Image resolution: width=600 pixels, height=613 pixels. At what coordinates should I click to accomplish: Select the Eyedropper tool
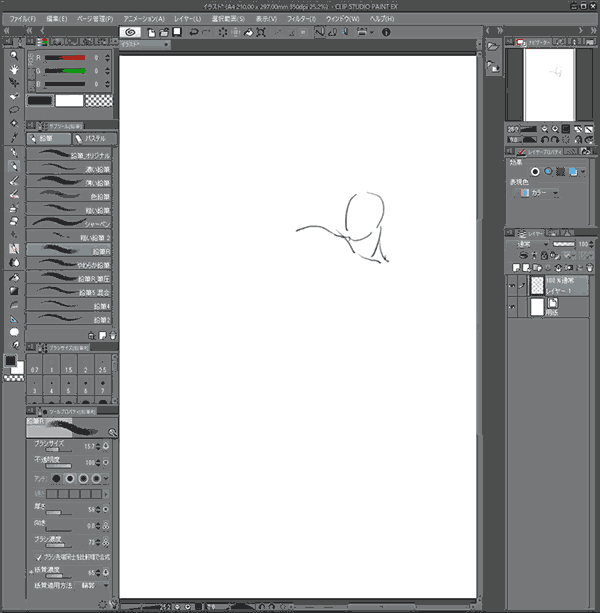14,137
